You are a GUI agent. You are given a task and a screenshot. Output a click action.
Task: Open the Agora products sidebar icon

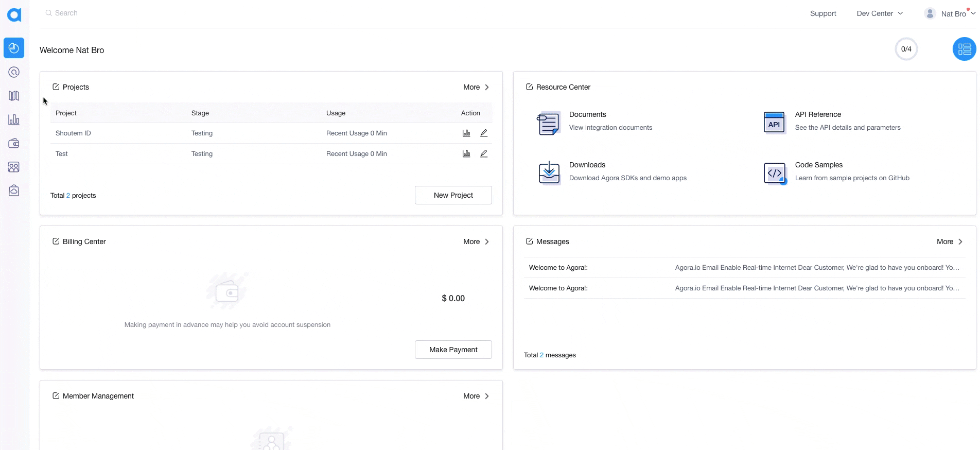[14, 72]
